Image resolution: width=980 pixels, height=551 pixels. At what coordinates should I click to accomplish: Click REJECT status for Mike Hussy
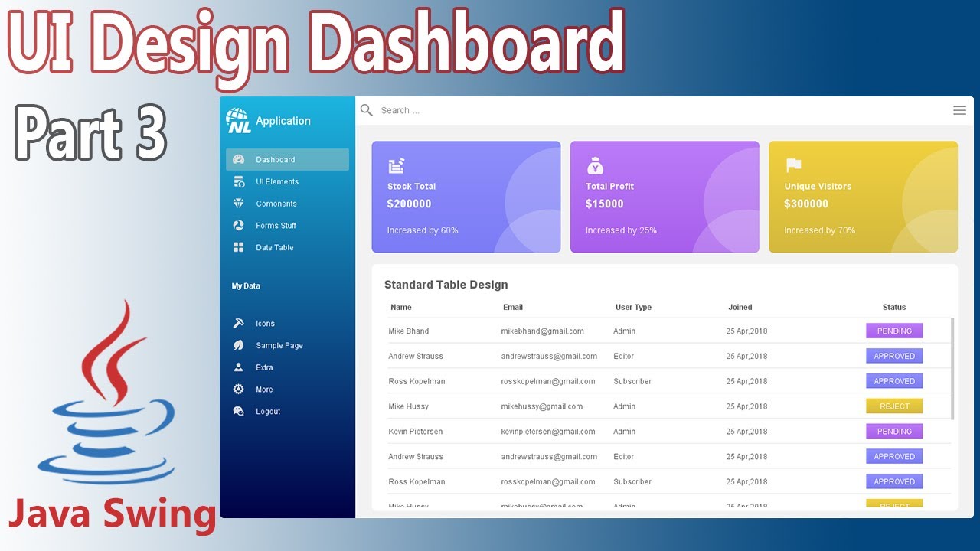[x=894, y=406]
